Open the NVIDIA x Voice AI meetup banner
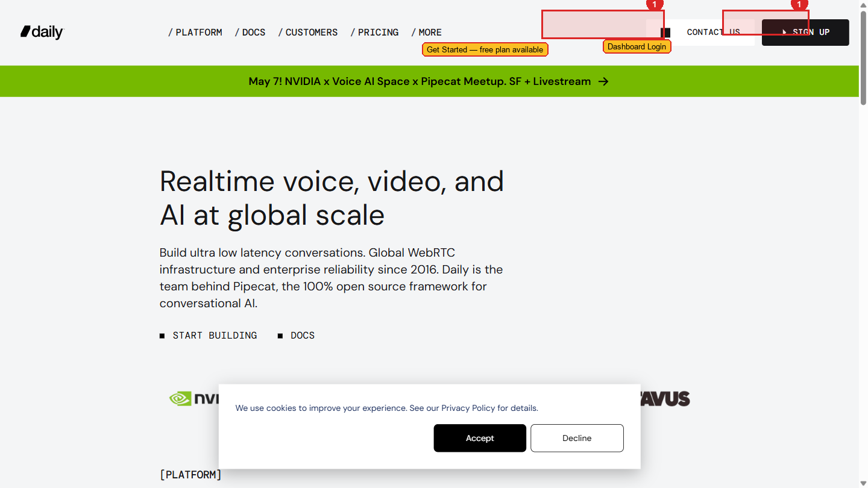Viewport: 868px width, 488px height. (429, 81)
